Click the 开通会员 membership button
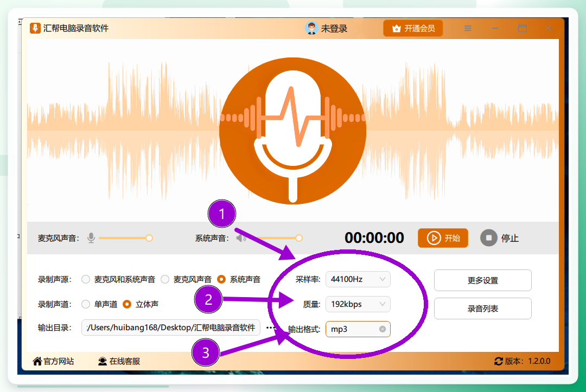This screenshot has height=392, width=586. point(413,28)
